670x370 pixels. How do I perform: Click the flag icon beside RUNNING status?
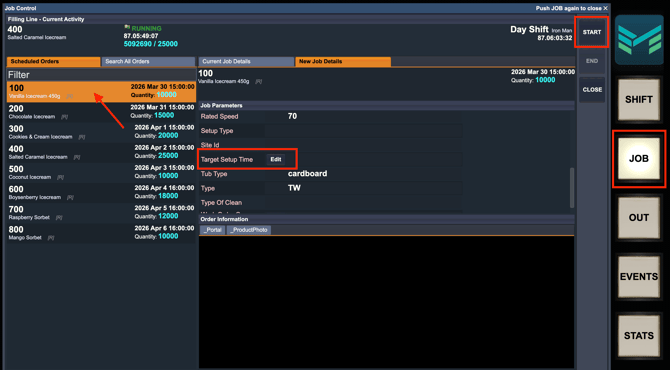127,28
